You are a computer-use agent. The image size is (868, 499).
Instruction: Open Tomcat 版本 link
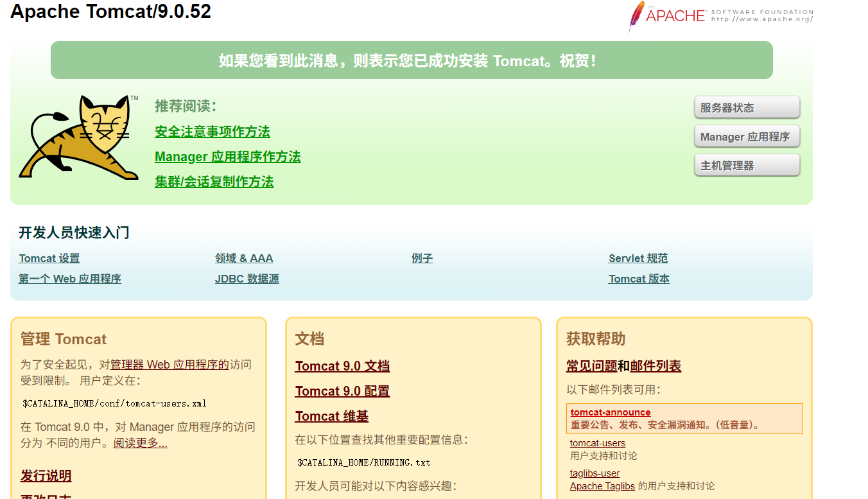coord(639,279)
